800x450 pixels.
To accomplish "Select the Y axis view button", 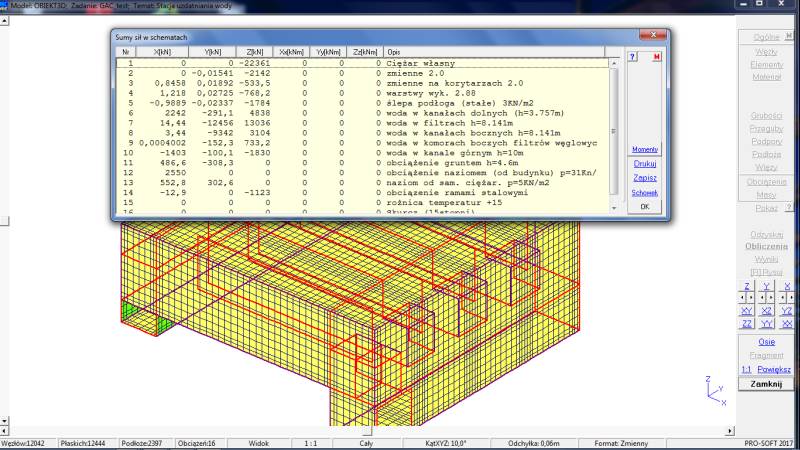I will [x=766, y=286].
